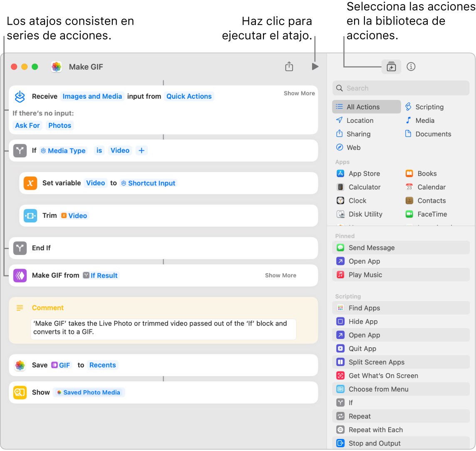Run the Make GIF shortcut

click(x=315, y=66)
